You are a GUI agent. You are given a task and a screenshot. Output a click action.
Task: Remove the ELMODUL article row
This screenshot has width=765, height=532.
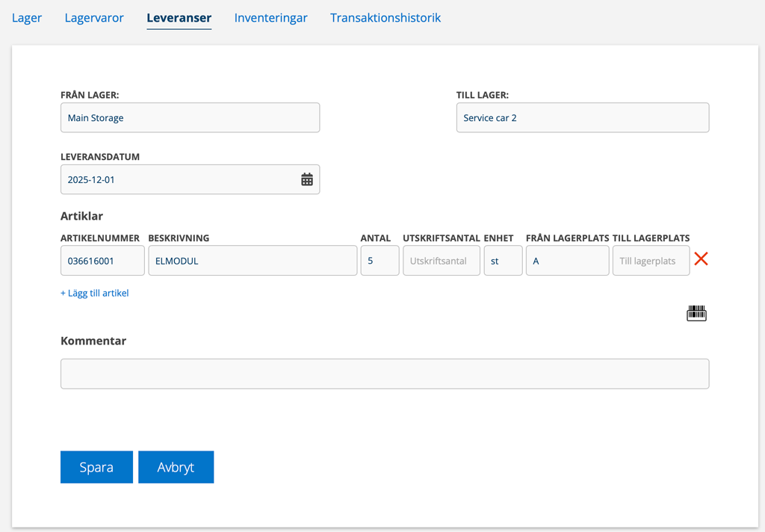(x=701, y=259)
